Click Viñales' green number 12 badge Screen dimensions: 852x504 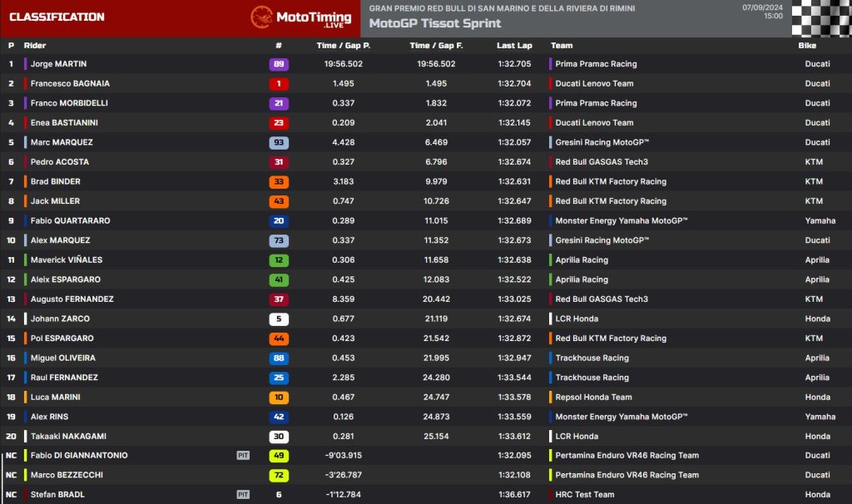pos(279,260)
